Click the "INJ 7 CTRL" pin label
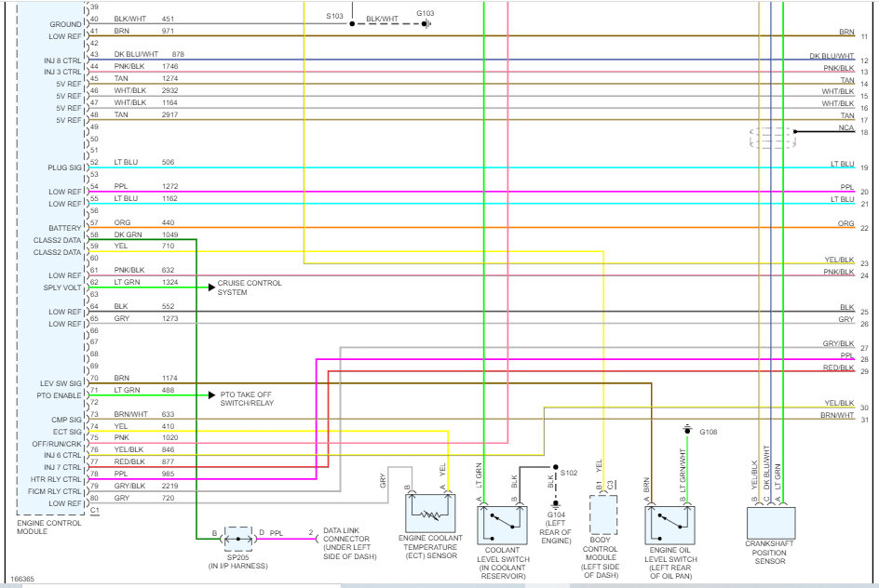The height and width of the screenshot is (588, 879). (62, 468)
